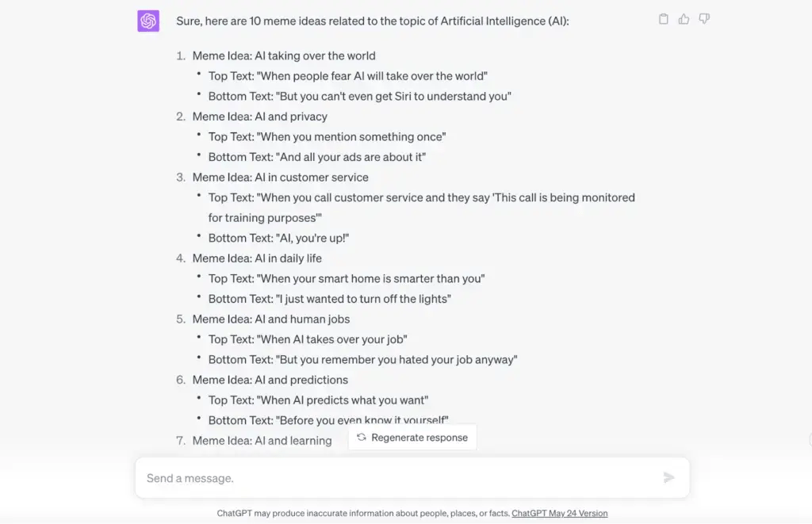Click the 'AI and human jobs' list item
This screenshot has width=812, height=524.
coord(270,319)
